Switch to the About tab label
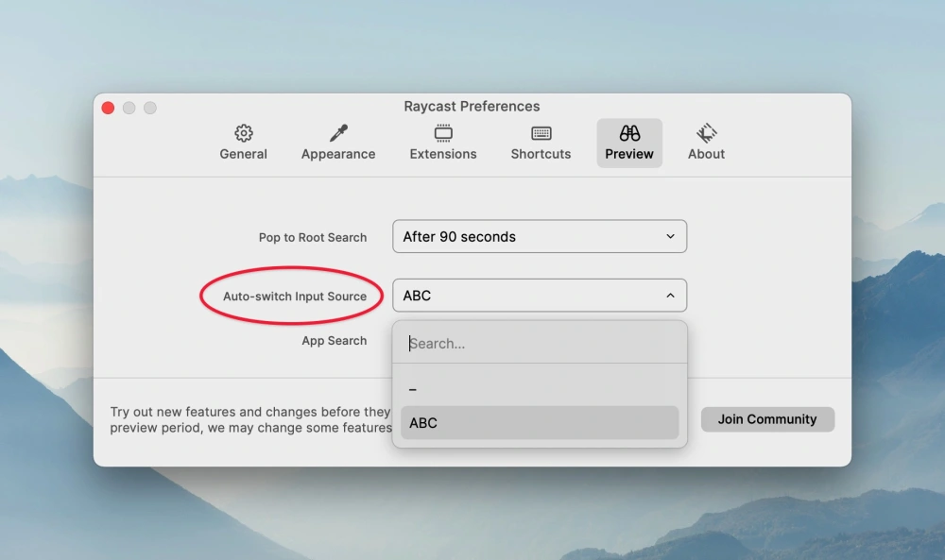This screenshot has height=560, width=945. tap(706, 154)
